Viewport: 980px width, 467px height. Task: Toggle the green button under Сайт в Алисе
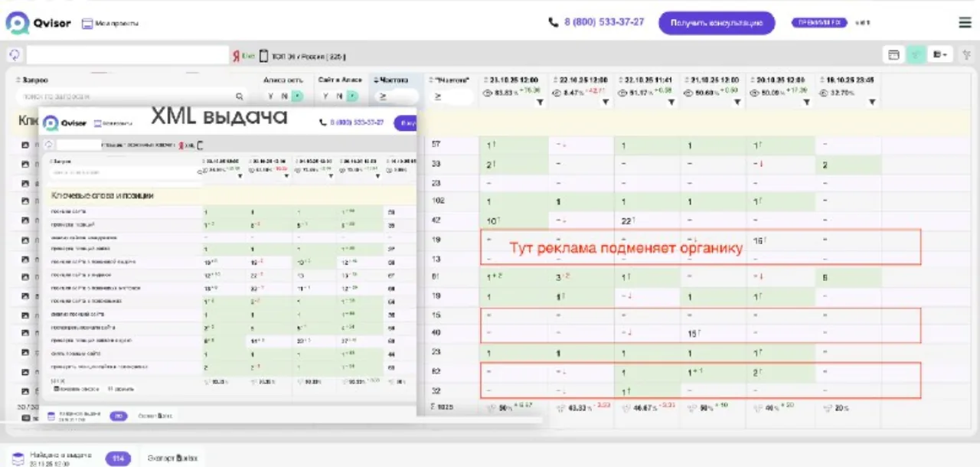coord(351,96)
